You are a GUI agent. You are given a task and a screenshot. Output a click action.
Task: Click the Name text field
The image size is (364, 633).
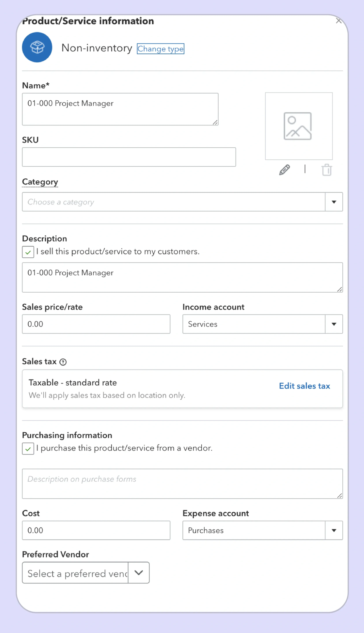(x=120, y=109)
